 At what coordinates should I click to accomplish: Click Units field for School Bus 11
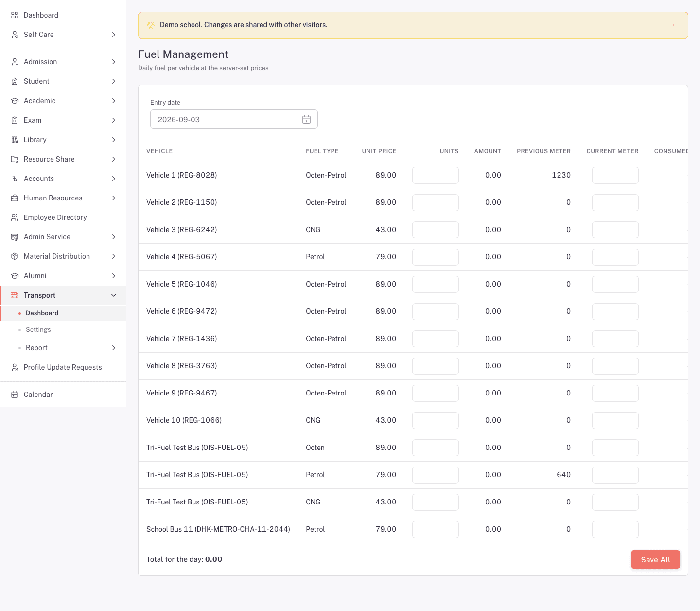[436, 529]
